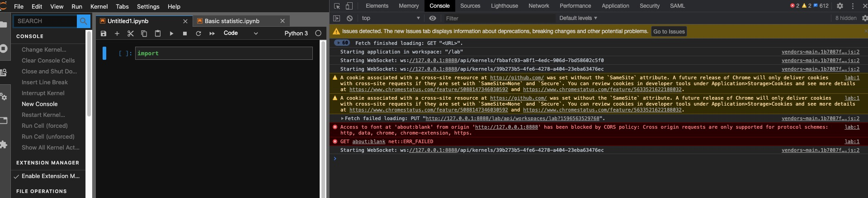Image resolution: width=868 pixels, height=198 pixels.
Task: Open running kernels sidebar icon
Action: (4, 48)
